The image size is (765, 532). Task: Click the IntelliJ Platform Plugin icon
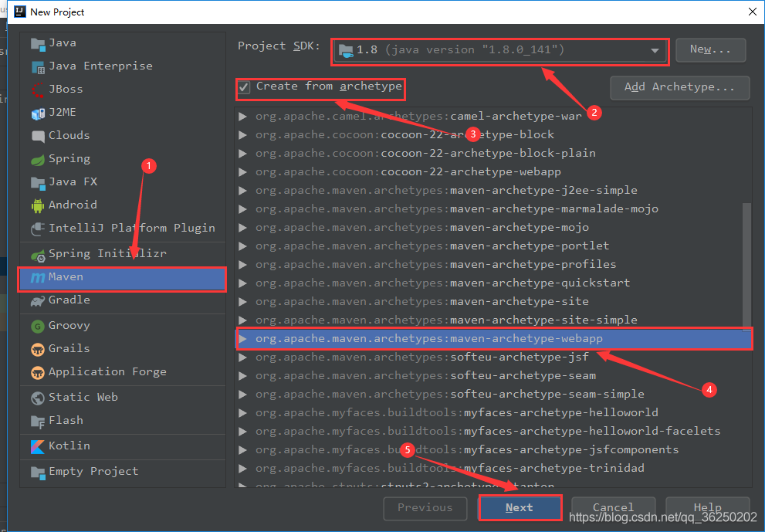click(38, 229)
